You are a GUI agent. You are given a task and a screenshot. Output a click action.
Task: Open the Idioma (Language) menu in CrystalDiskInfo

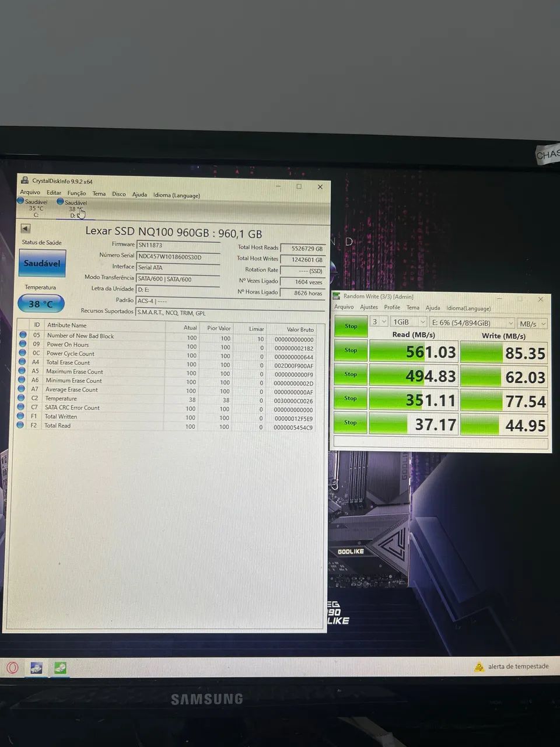(x=177, y=195)
